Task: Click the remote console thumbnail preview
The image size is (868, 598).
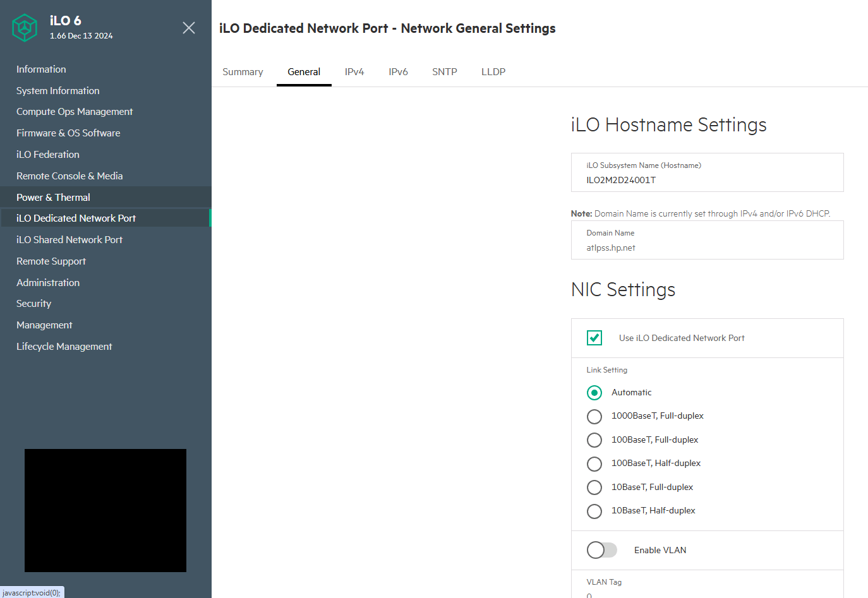Action: click(x=105, y=510)
